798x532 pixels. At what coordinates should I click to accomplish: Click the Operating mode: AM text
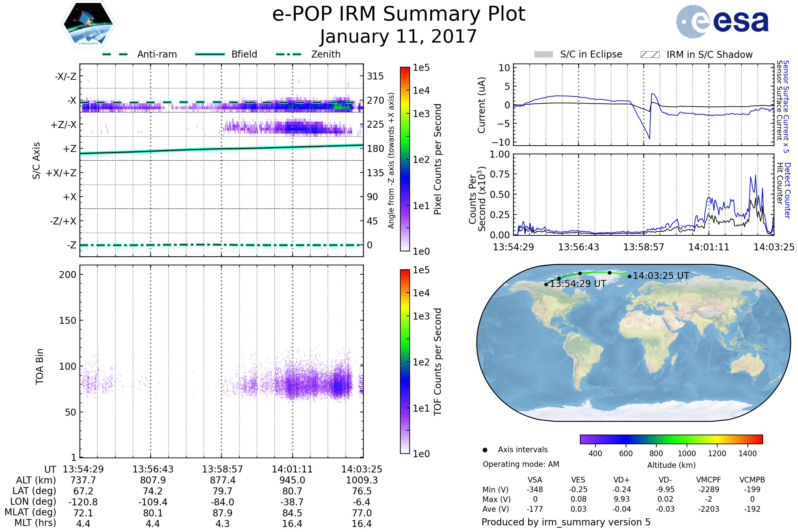coord(520,464)
